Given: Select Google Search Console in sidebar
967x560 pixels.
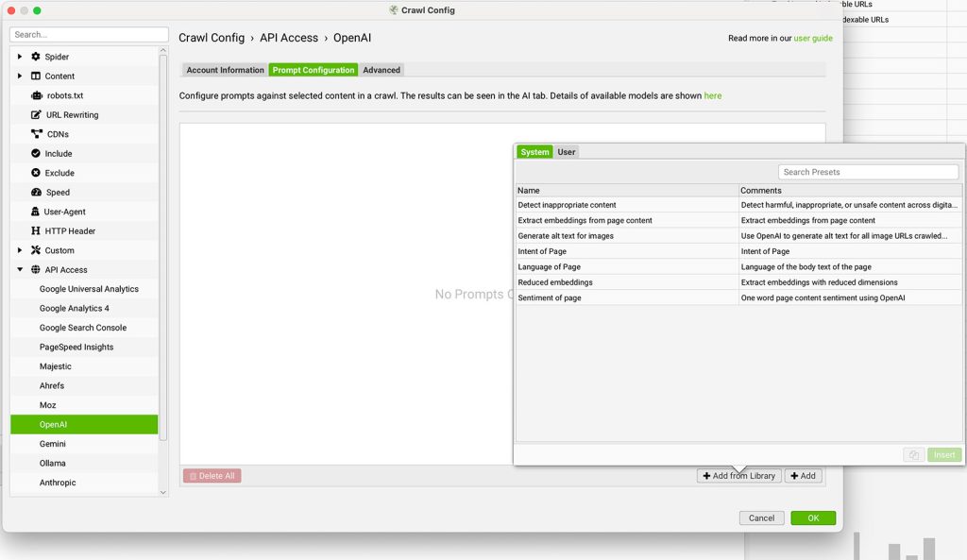Looking at the screenshot, I should [84, 328].
